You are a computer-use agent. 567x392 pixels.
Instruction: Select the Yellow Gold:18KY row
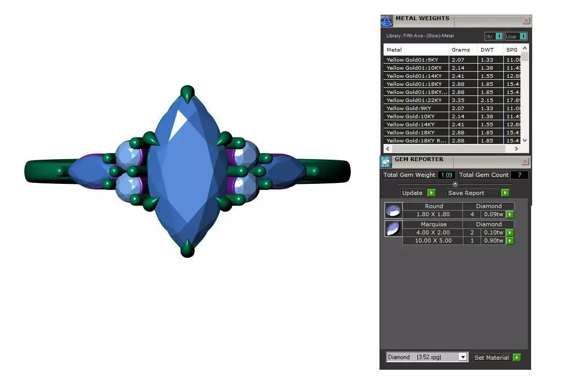pyautogui.click(x=452, y=132)
